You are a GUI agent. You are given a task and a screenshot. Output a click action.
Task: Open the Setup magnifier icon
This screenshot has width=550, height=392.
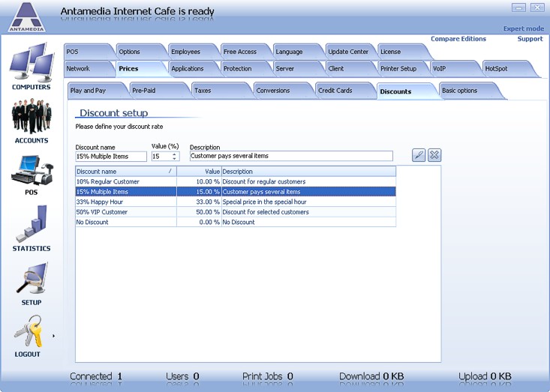pos(32,278)
